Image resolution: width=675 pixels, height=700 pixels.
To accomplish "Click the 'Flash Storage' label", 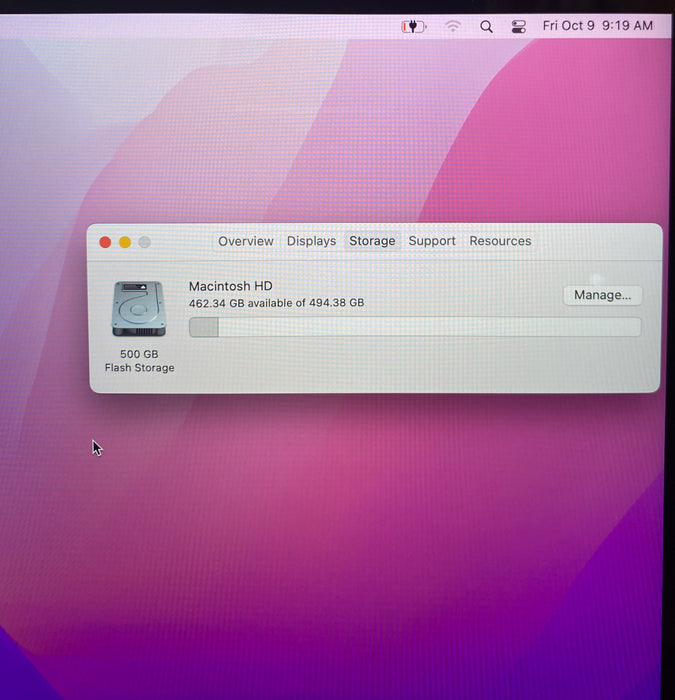I will tap(139, 368).
